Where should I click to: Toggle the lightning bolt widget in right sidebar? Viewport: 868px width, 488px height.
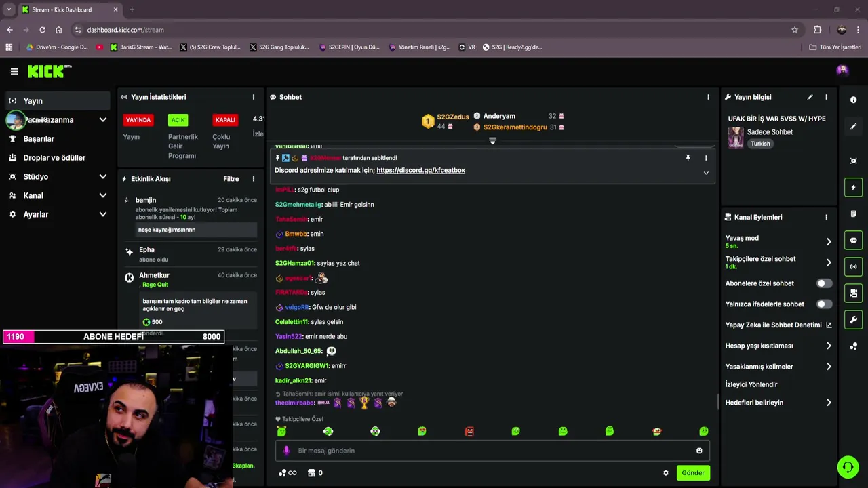[853, 187]
